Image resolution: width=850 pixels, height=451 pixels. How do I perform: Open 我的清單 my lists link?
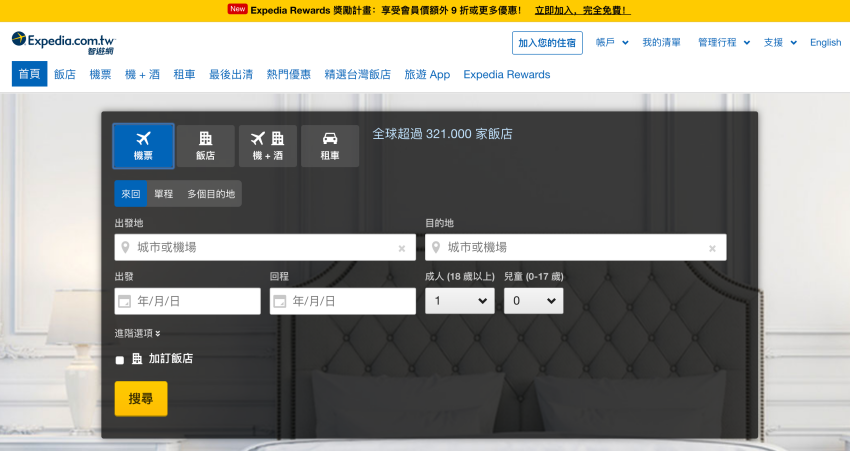[x=661, y=42]
